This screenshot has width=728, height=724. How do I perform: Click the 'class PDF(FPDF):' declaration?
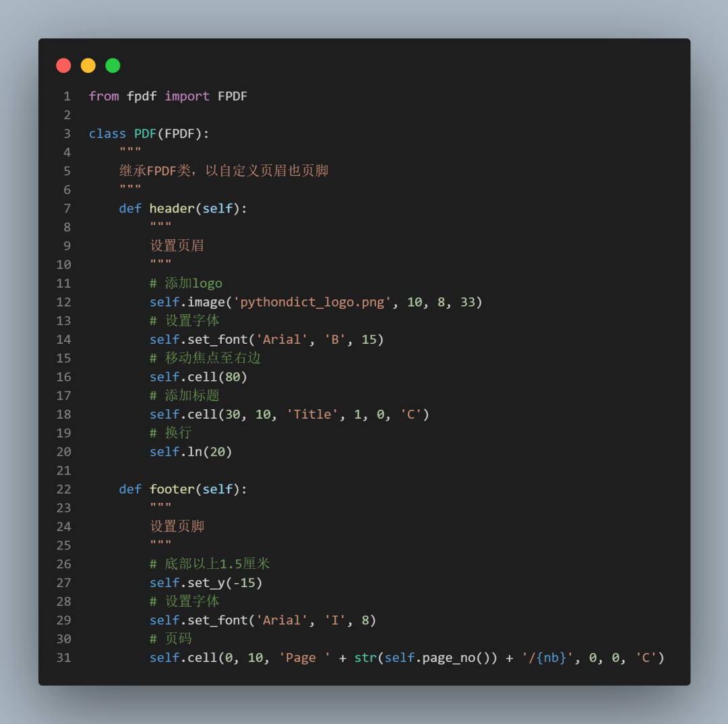(149, 133)
